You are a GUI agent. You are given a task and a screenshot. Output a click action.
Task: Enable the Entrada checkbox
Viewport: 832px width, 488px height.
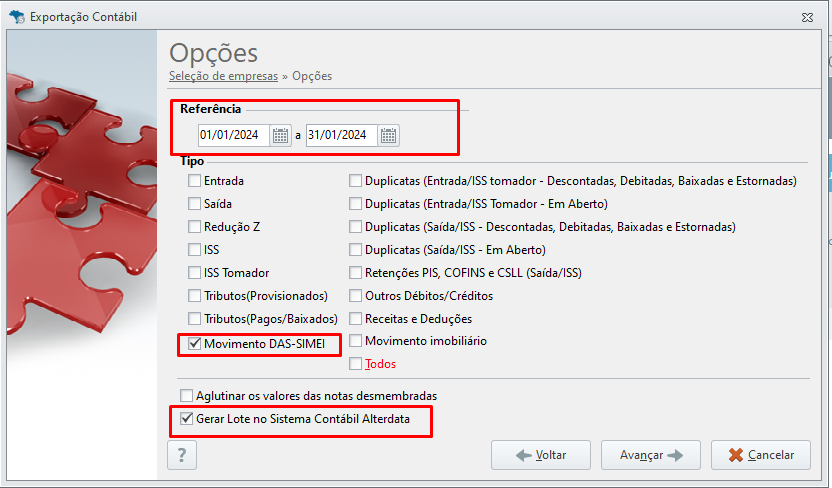[194, 181]
